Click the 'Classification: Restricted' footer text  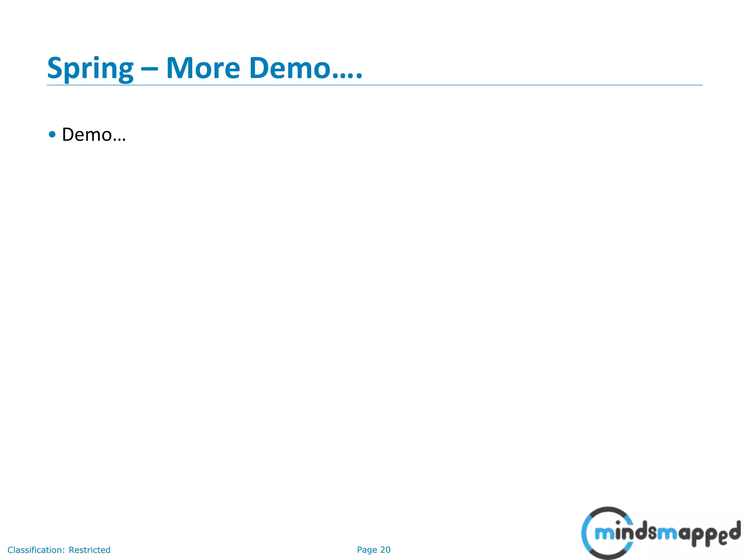coord(59,550)
